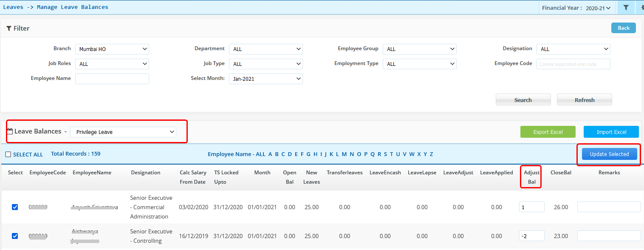This screenshot has width=644, height=250.
Task: Click the Refresh button
Action: (585, 100)
